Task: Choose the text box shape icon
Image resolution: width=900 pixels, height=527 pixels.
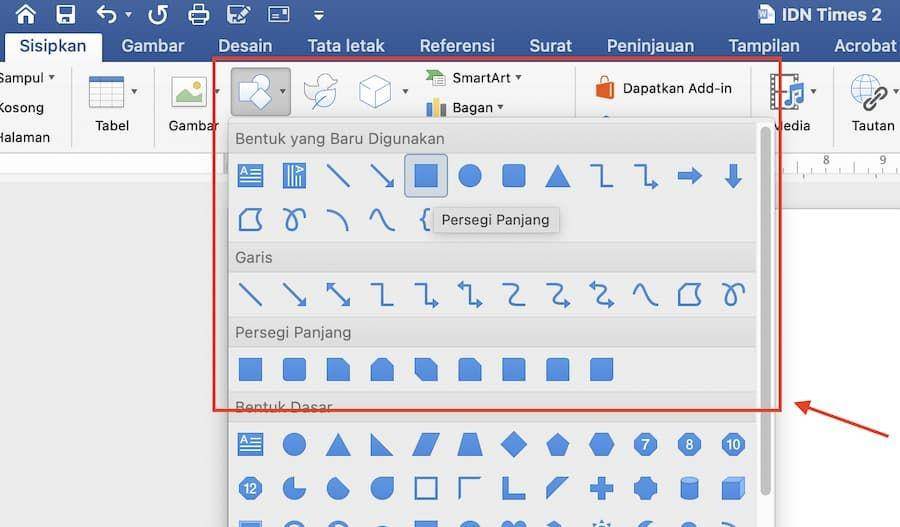Action: point(250,176)
